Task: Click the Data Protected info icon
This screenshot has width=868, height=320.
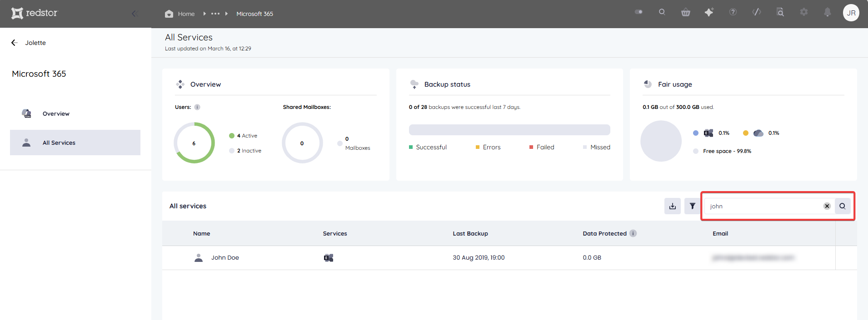Action: (x=633, y=233)
